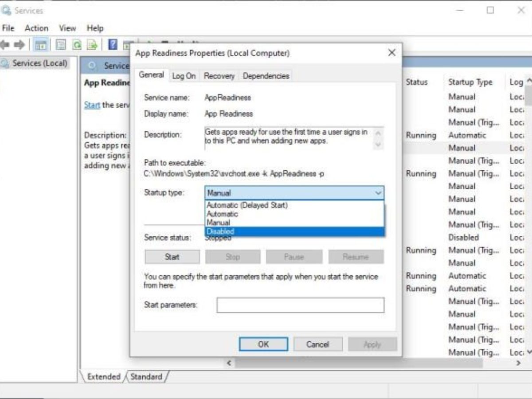Switch to the General tab
532x399 pixels.
pyautogui.click(x=152, y=75)
